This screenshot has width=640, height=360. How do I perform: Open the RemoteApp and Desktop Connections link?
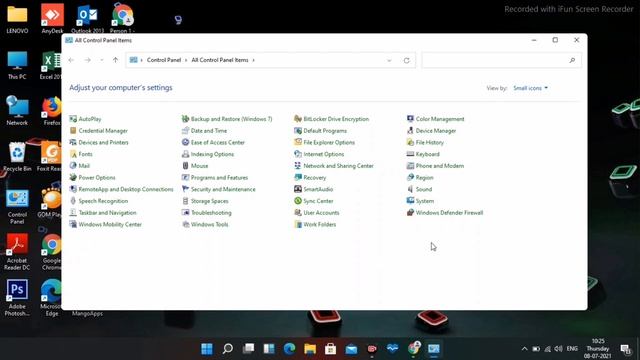pos(126,189)
